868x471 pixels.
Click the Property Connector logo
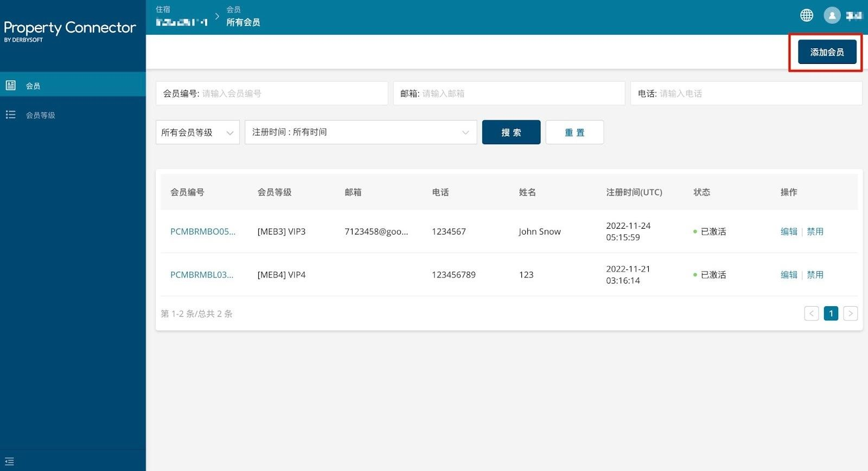pyautogui.click(x=69, y=31)
